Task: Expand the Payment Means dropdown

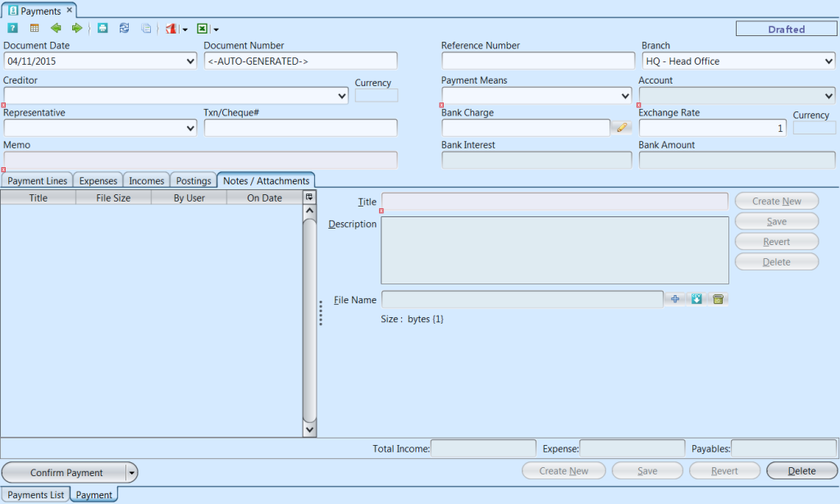Action: point(625,96)
